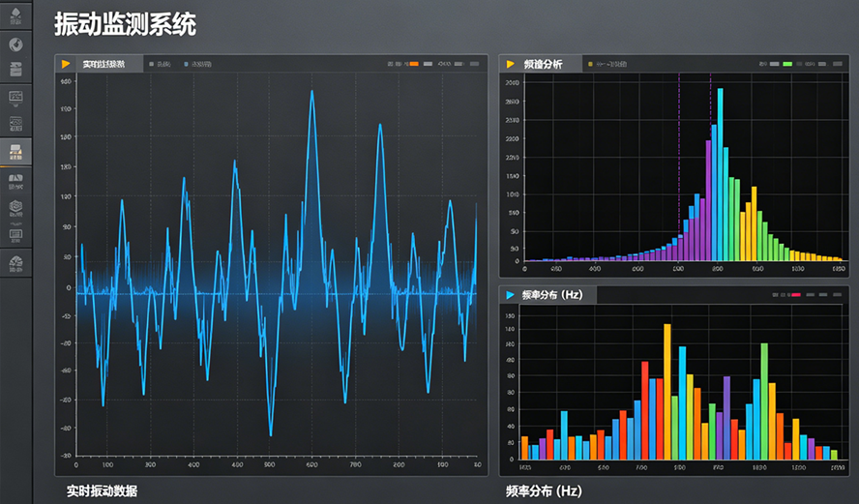Toggle the first grey legend square in the waveform header
Viewport: 859px width, 504px height.
click(151, 64)
